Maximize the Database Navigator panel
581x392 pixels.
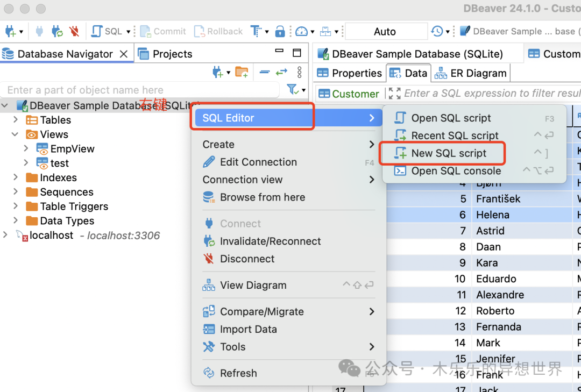click(297, 53)
